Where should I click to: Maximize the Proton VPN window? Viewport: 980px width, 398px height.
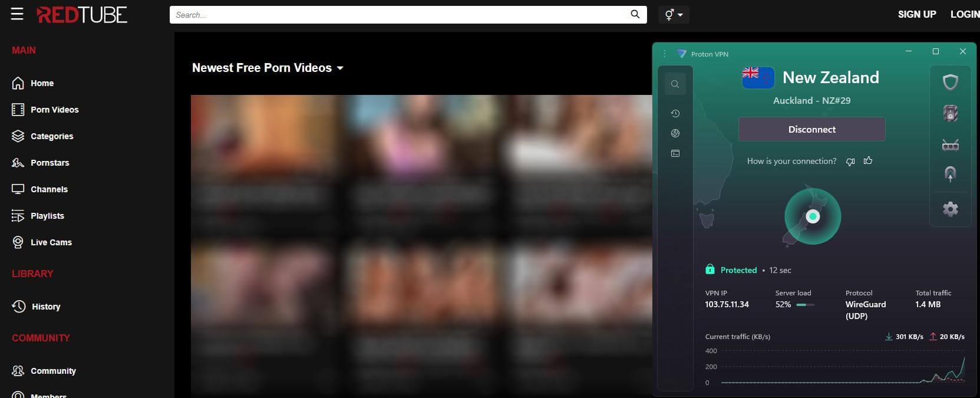click(935, 51)
